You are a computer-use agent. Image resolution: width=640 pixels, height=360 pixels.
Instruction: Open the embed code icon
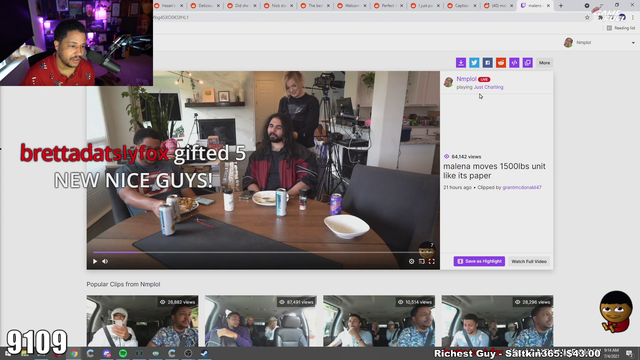click(514, 62)
